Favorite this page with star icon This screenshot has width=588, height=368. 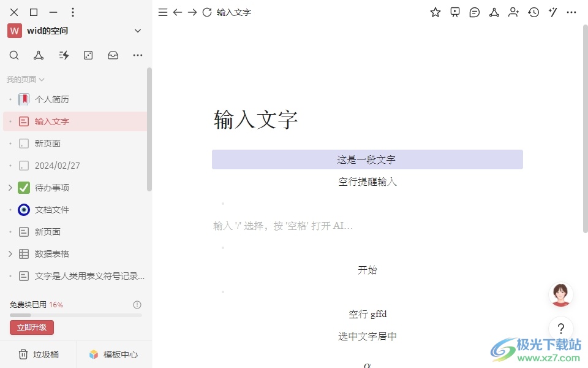coord(435,12)
